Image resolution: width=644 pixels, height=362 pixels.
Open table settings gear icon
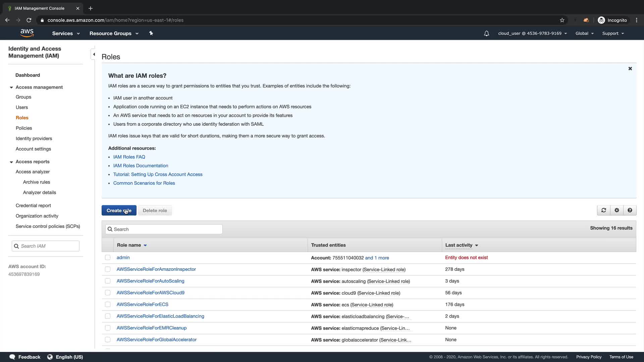point(616,210)
